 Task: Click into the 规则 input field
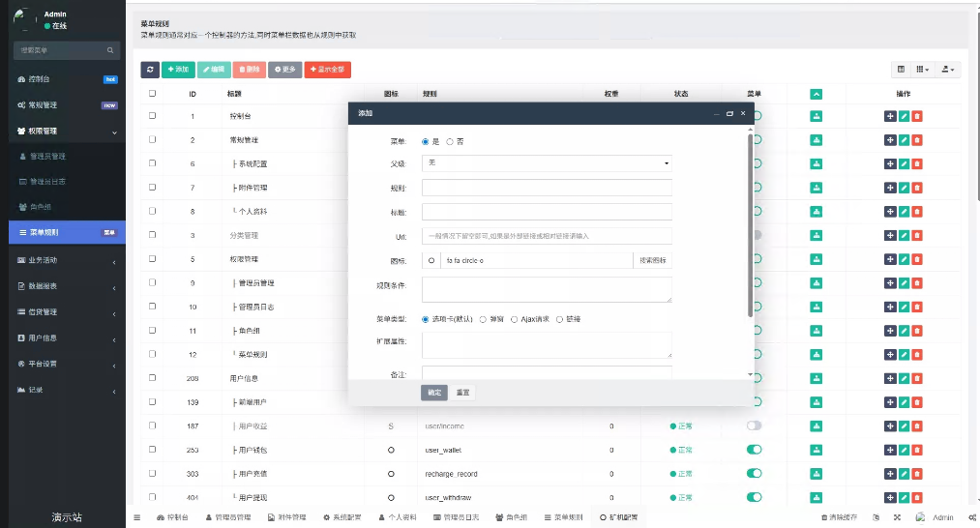click(547, 188)
